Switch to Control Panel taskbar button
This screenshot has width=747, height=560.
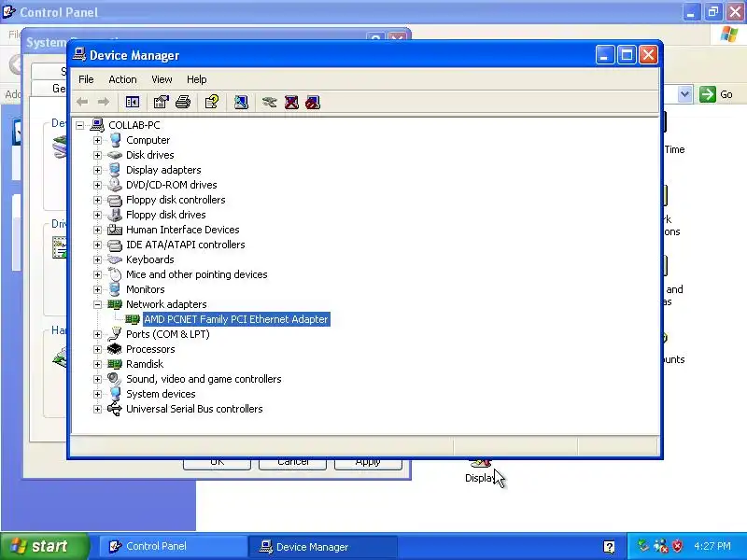[173, 546]
